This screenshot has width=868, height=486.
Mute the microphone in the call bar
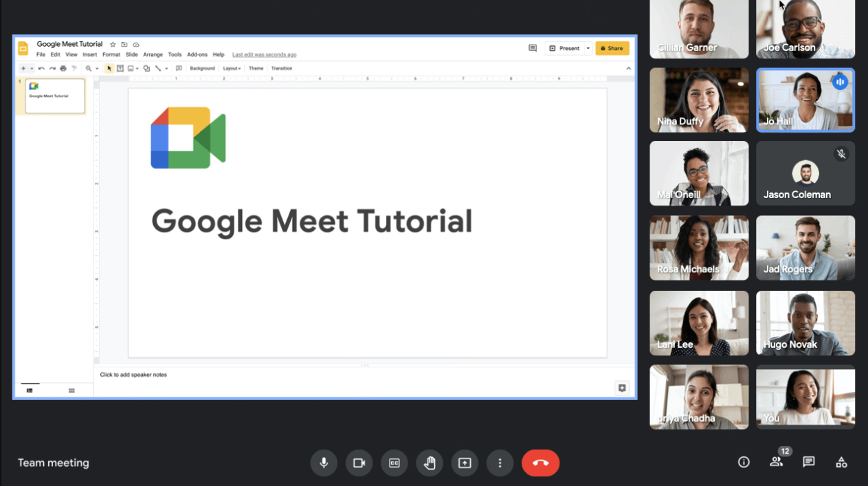click(x=324, y=463)
